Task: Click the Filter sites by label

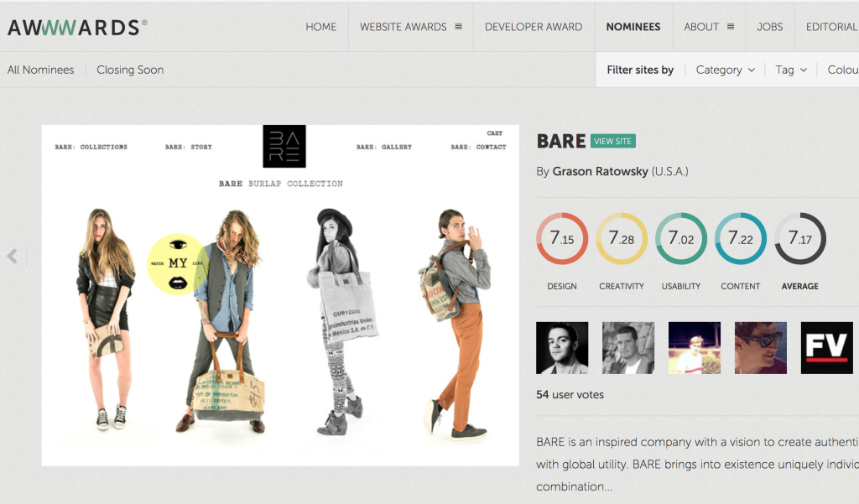Action: point(640,70)
